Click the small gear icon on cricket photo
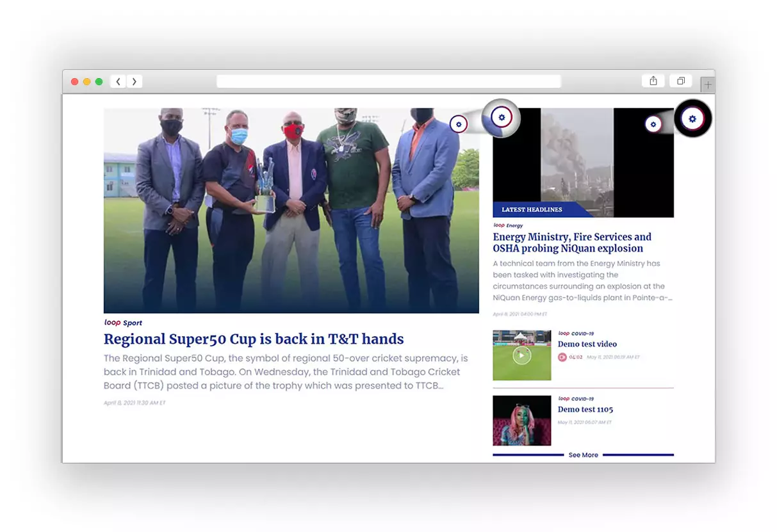Screen dimensions: 777x532 (x=459, y=124)
